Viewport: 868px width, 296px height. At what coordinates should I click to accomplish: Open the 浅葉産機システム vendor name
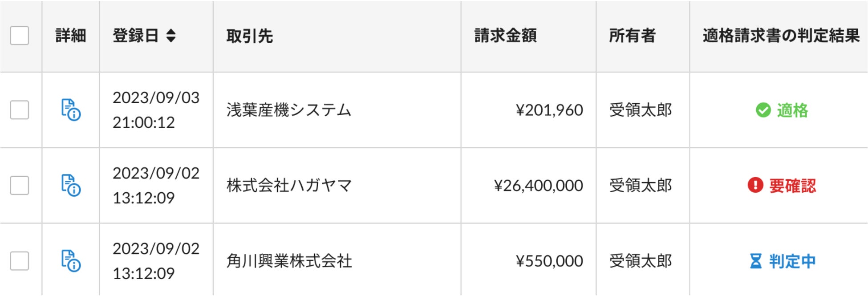(x=289, y=110)
